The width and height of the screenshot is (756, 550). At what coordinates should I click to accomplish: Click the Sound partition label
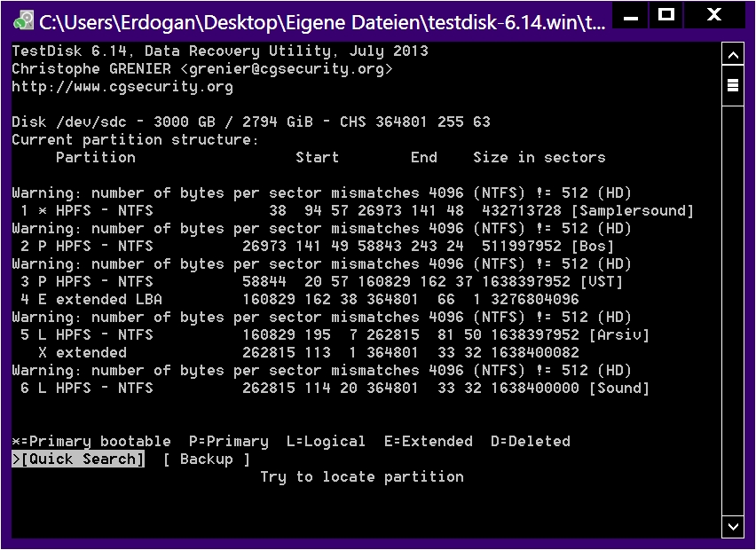coord(619,388)
